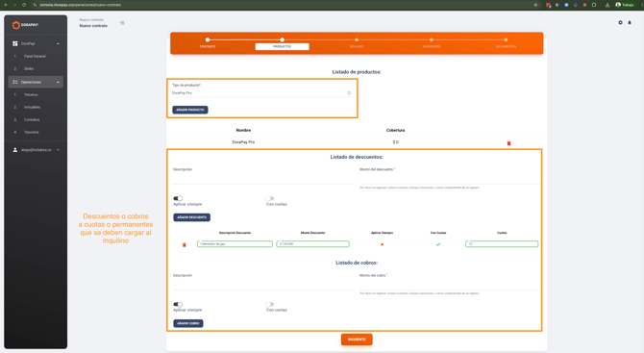This screenshot has height=353, width=644.
Task: Open Tesorería in sidebar
Action: 32,133
